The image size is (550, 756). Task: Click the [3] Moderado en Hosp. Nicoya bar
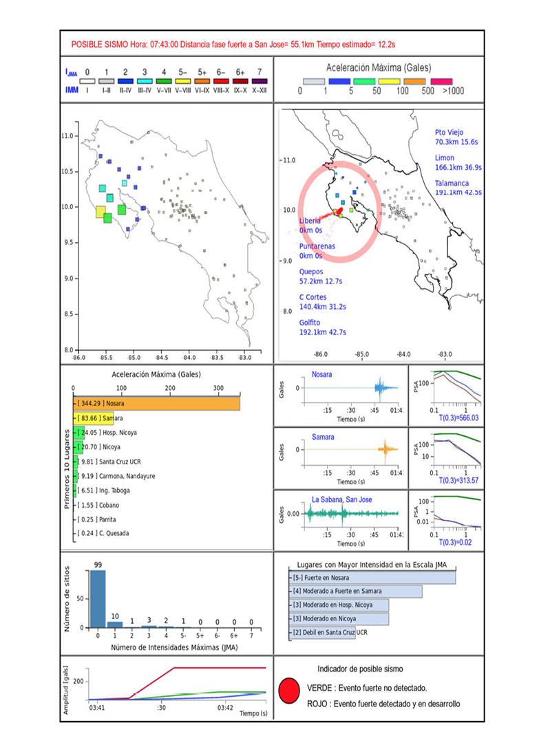point(339,605)
